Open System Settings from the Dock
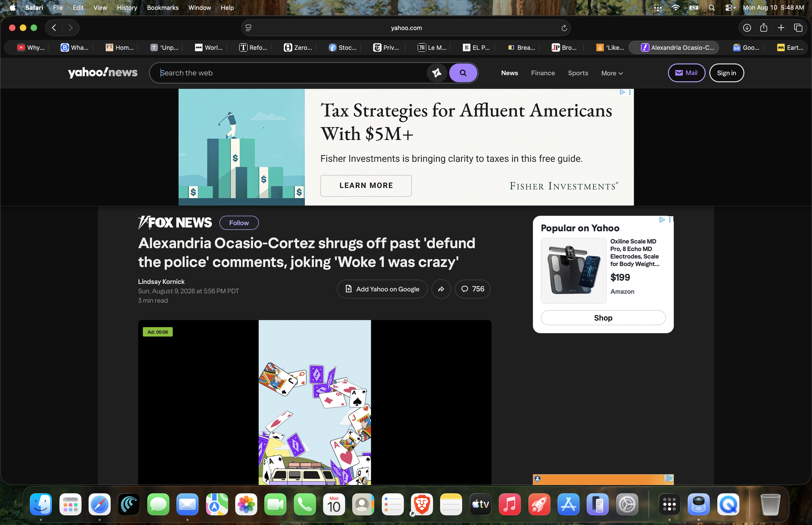The height and width of the screenshot is (525, 812). click(x=627, y=504)
